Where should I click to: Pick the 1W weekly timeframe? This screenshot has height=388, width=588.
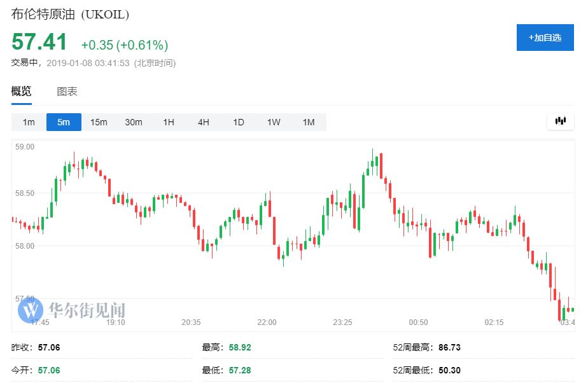click(x=274, y=122)
